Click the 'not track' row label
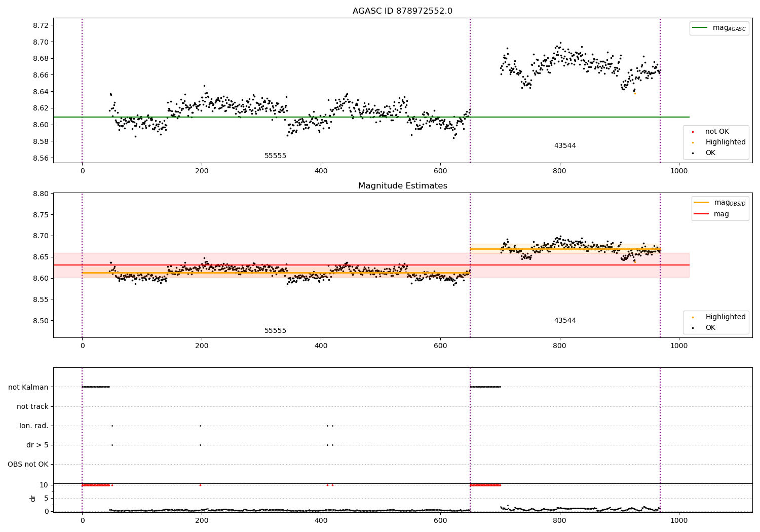Screen dimensions: 760x532 tap(32, 407)
